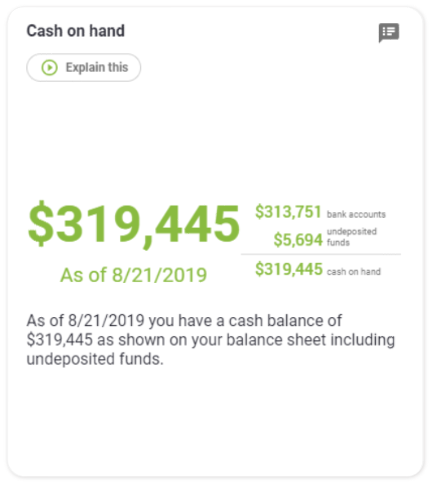Click the Explain this button
The image size is (432, 485).
click(84, 68)
